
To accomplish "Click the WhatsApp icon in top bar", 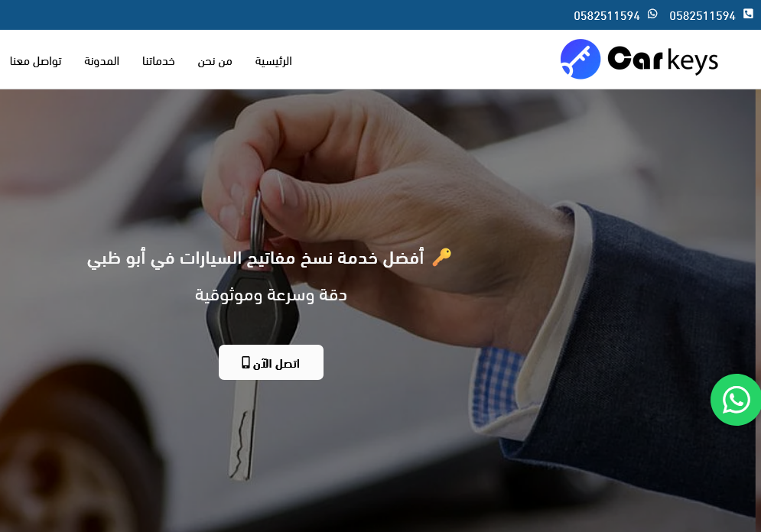I will (x=652, y=14).
